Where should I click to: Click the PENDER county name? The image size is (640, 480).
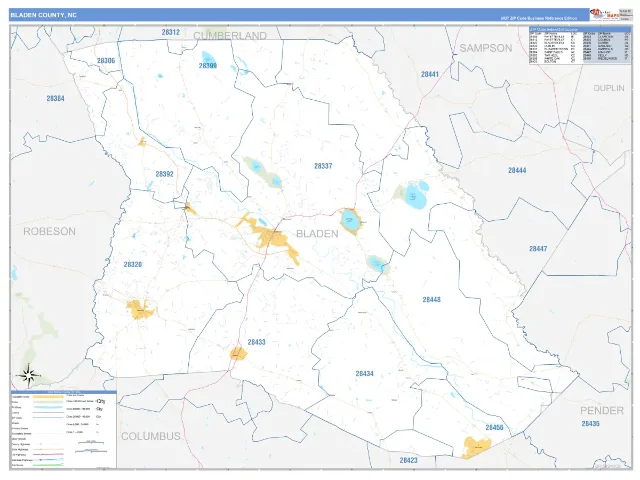pos(602,411)
